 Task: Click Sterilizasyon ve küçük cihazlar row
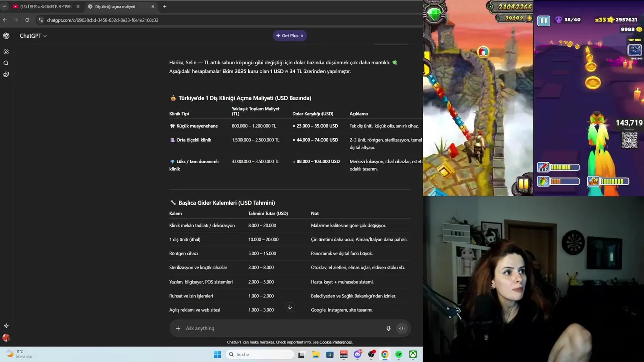[x=289, y=267]
